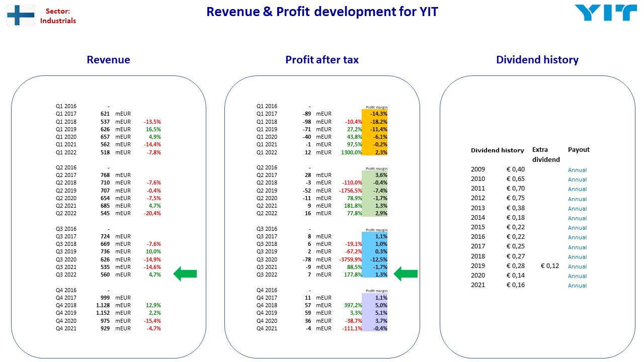The width and height of the screenshot is (644, 362).
Task: Open the Annual payout link for 2021
Action: click(578, 286)
